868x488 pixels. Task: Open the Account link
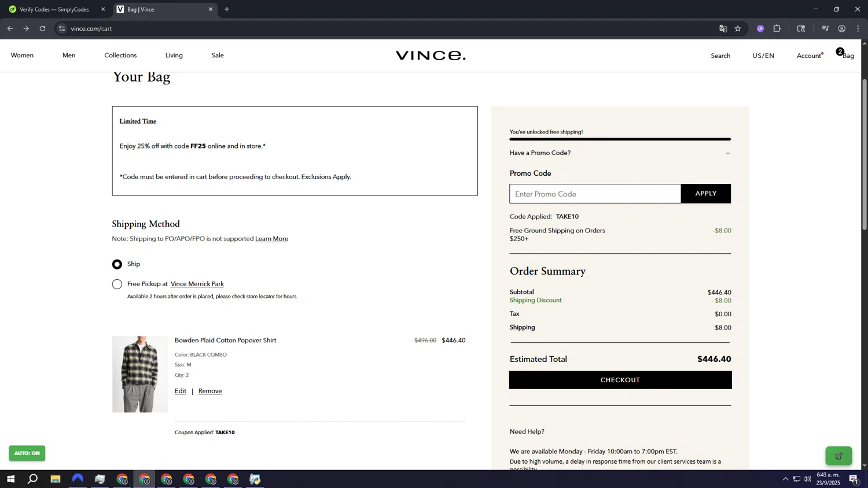point(809,56)
